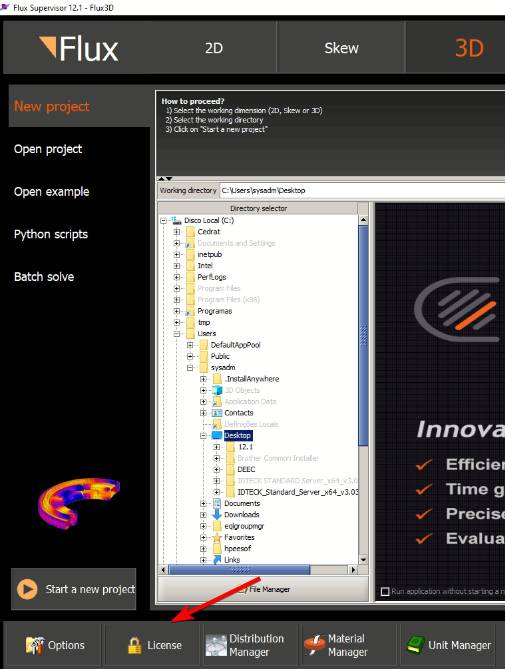505x669 pixels.
Task: Switch to the 2D tab
Action: [x=214, y=48]
